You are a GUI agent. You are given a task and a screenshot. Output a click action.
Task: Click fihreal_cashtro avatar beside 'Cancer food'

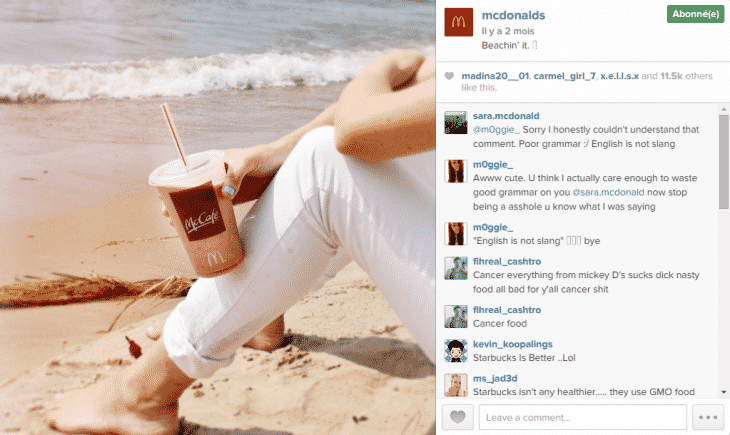(x=456, y=317)
